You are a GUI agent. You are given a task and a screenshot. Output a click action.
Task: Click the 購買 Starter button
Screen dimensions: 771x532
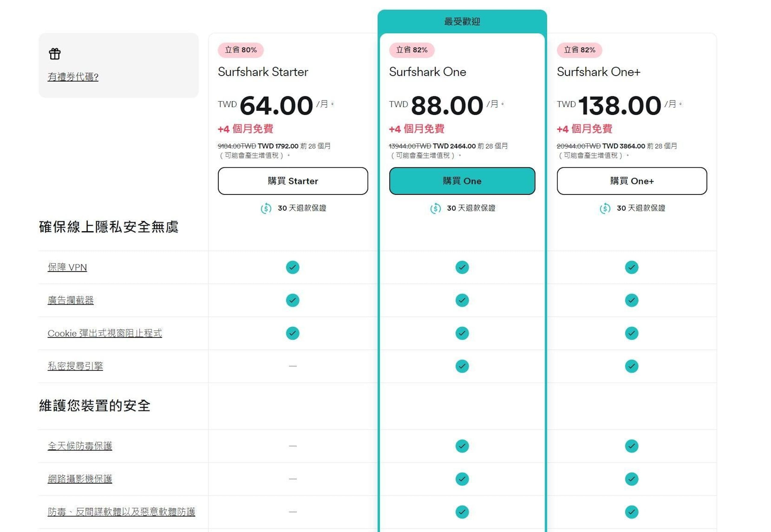(x=293, y=181)
